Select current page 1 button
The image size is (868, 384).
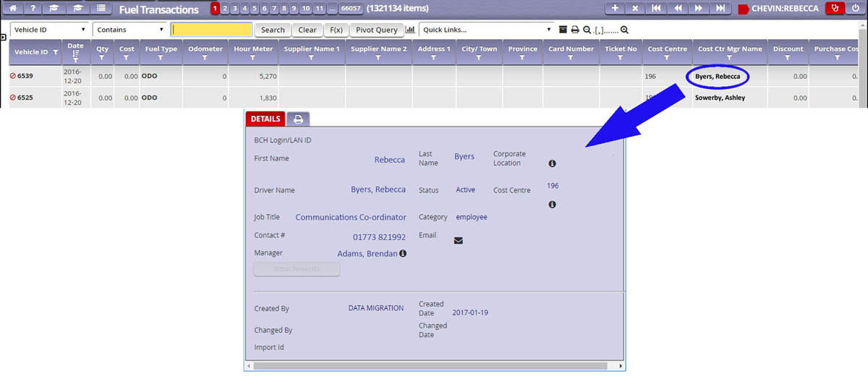coord(215,9)
